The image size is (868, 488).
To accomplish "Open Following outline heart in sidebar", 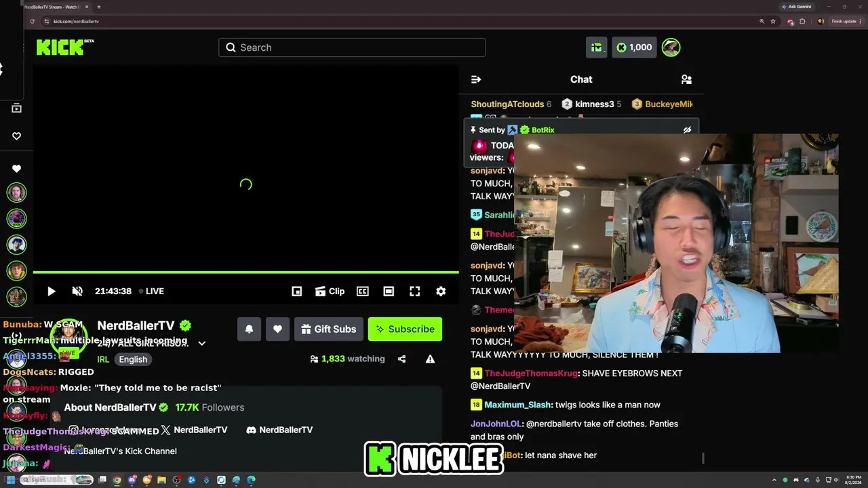I will tap(17, 136).
